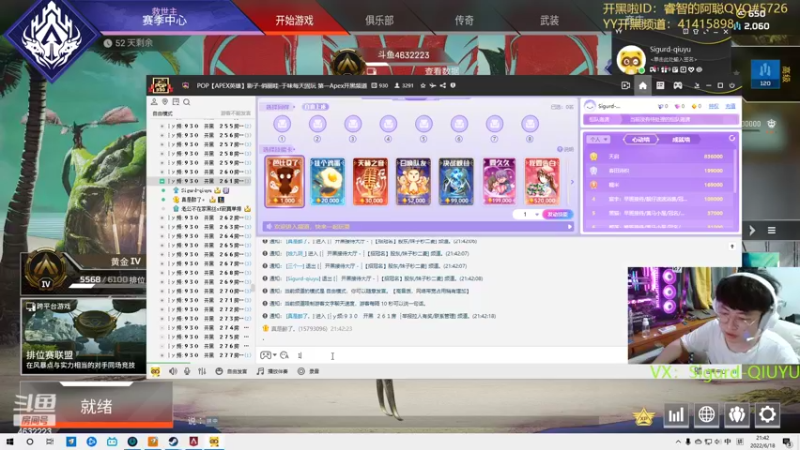
Task: Select user Sigurd-qiuyu in room 261
Action: click(196, 190)
